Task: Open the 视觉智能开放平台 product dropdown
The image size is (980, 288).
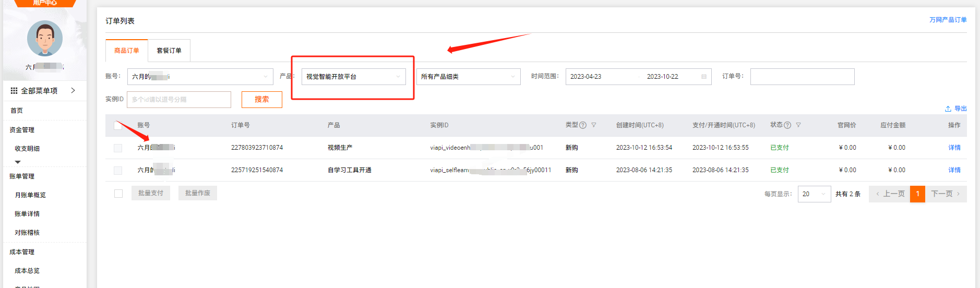Action: coord(354,77)
